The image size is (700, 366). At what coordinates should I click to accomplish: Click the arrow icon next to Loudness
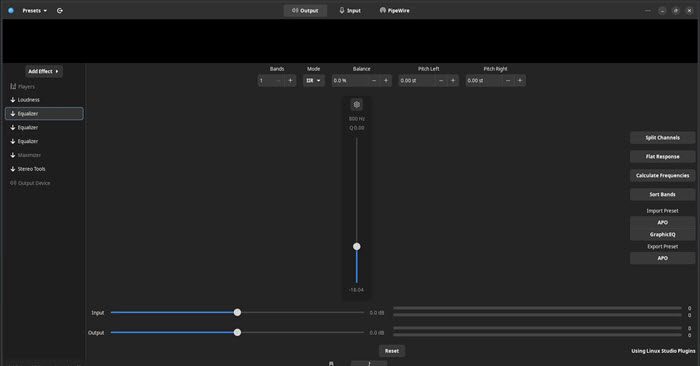click(x=13, y=100)
